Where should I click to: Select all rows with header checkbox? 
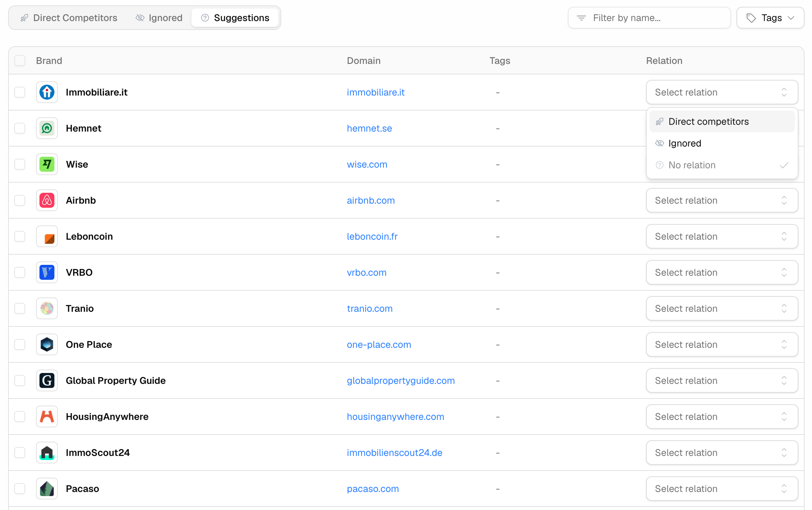[x=20, y=61]
